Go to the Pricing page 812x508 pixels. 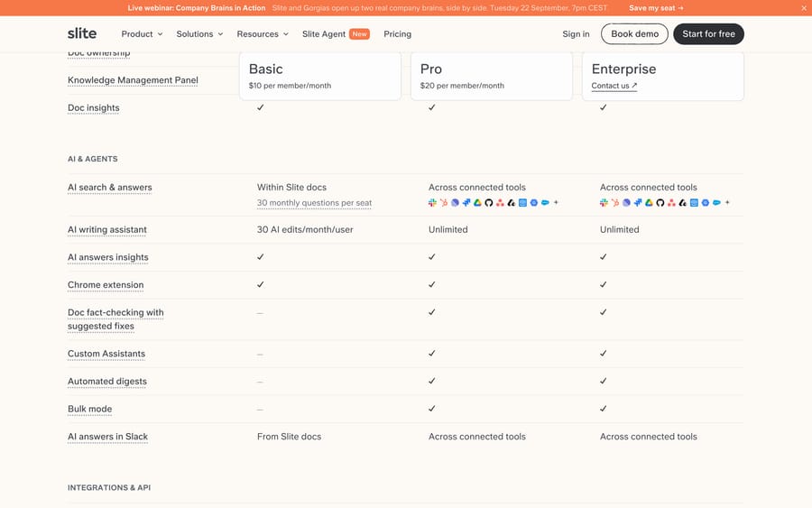397,33
